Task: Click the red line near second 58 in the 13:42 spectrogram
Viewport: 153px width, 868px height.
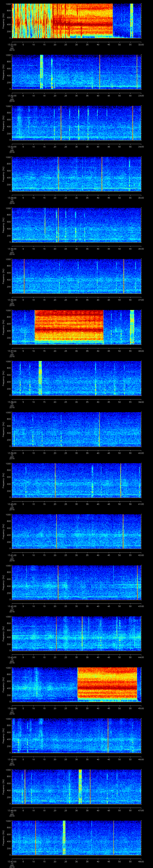Action: coord(137,582)
